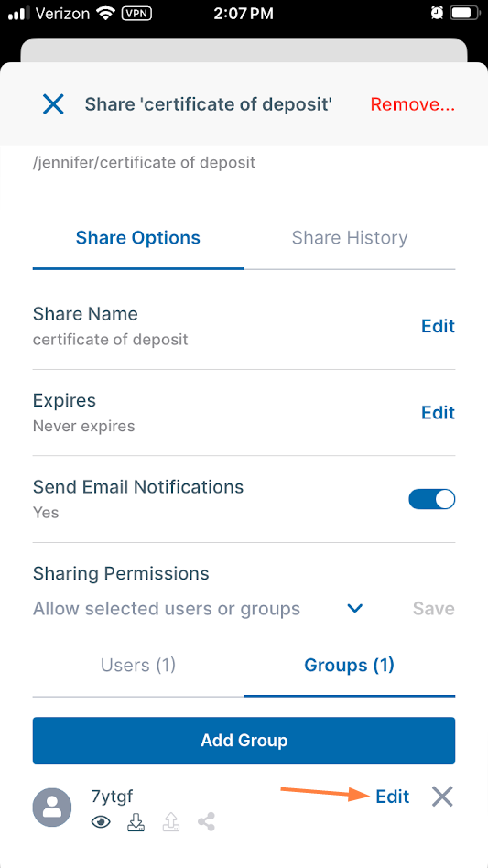The height and width of the screenshot is (868, 488).
Task: Select the Share Options tab
Action: pos(137,238)
